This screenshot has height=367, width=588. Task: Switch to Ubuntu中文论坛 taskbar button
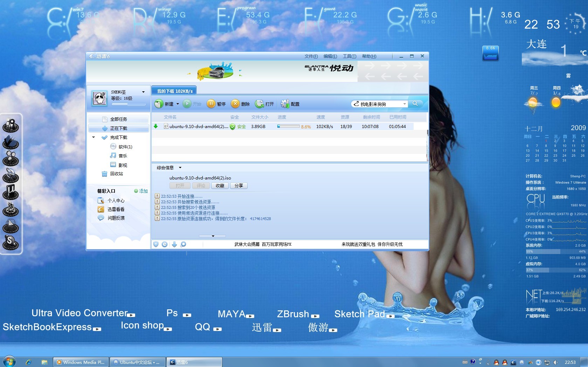[137, 362]
